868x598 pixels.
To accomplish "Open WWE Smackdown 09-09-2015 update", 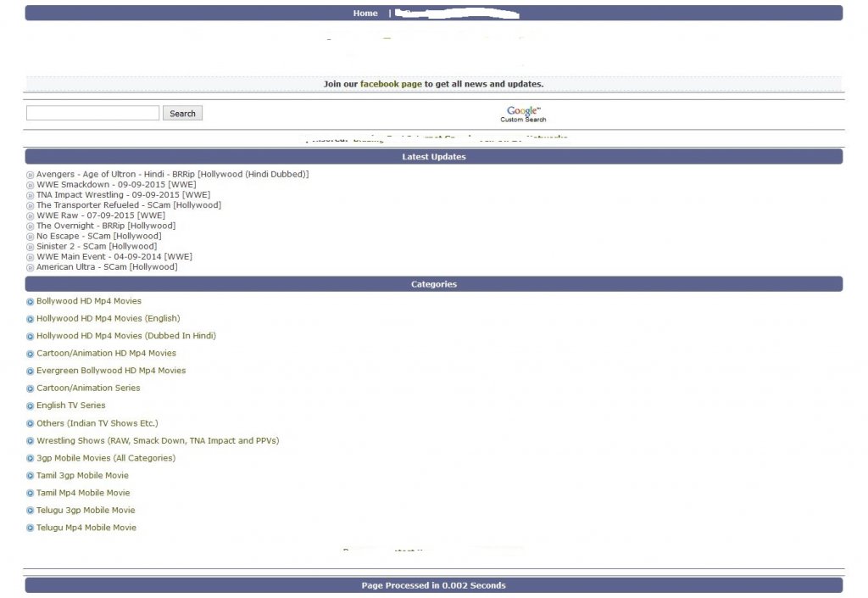I will 116,184.
